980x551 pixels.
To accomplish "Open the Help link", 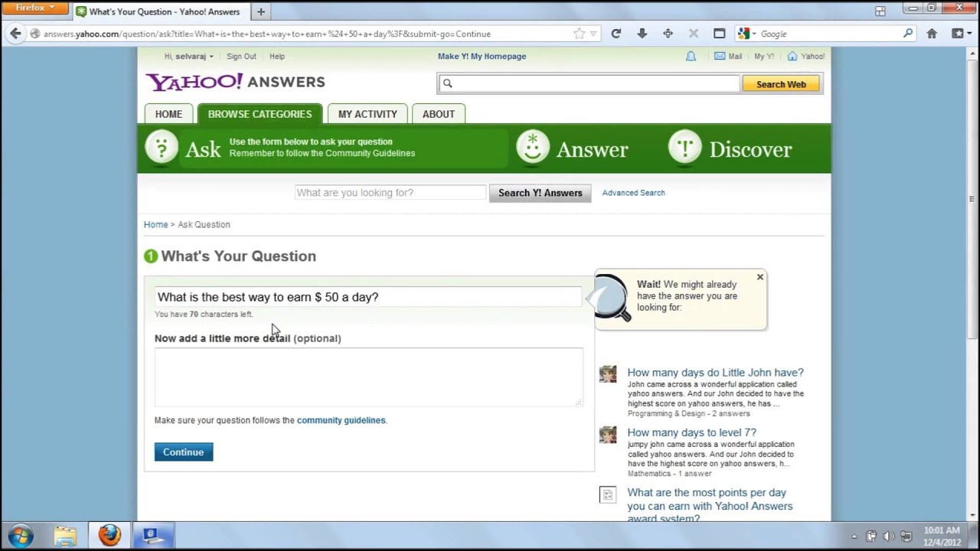I will pos(277,57).
